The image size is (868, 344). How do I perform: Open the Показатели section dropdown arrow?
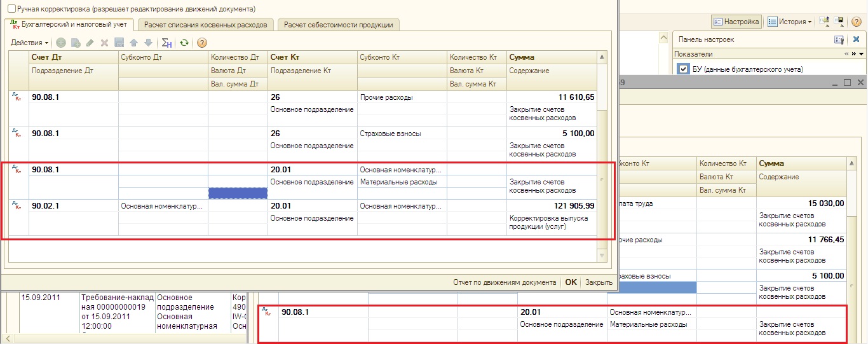click(860, 54)
